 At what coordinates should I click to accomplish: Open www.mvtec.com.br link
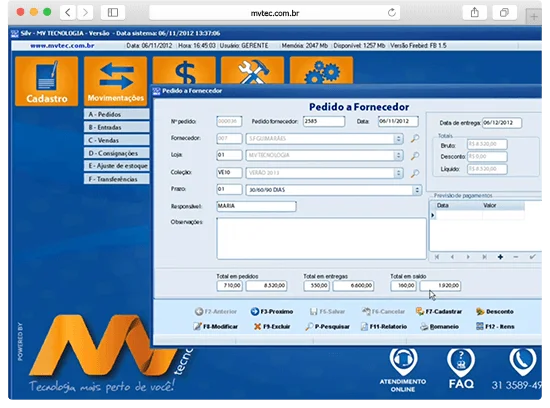point(62,46)
